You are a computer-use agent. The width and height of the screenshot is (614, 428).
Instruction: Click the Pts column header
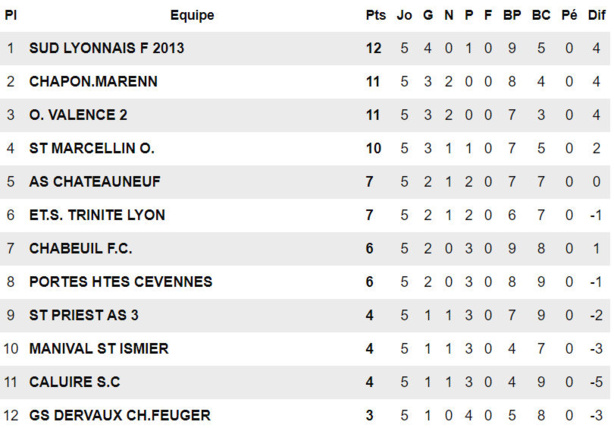point(375,15)
